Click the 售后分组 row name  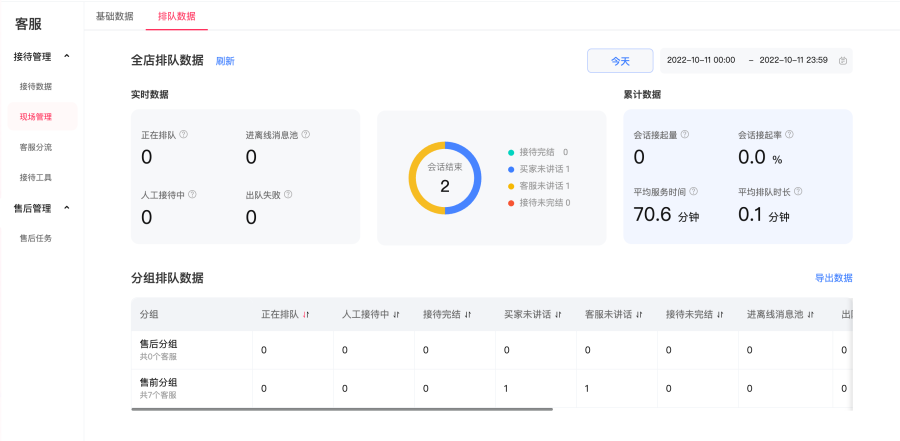(158, 344)
